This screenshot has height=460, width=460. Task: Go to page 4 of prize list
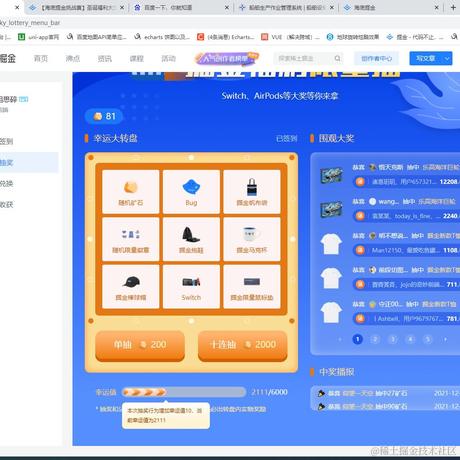pyautogui.click(x=410, y=339)
